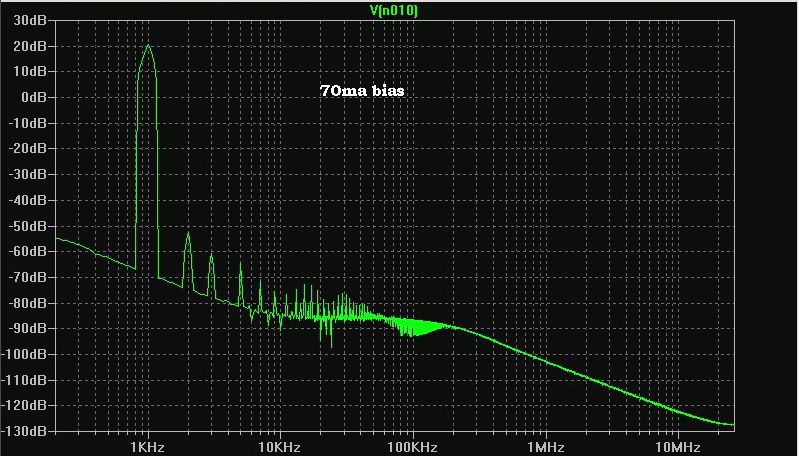Click the second harmonic peak near 2KHz
This screenshot has height=456, width=799.
[188, 234]
